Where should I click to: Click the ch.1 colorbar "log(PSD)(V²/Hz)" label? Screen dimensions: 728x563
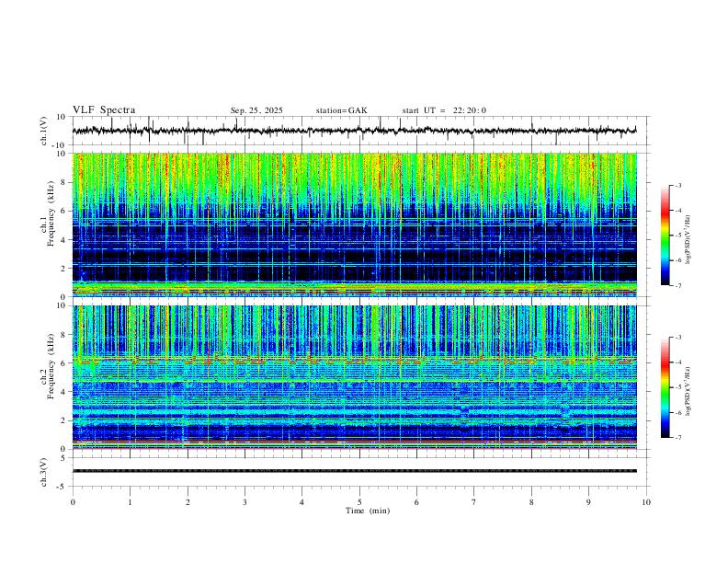click(688, 239)
